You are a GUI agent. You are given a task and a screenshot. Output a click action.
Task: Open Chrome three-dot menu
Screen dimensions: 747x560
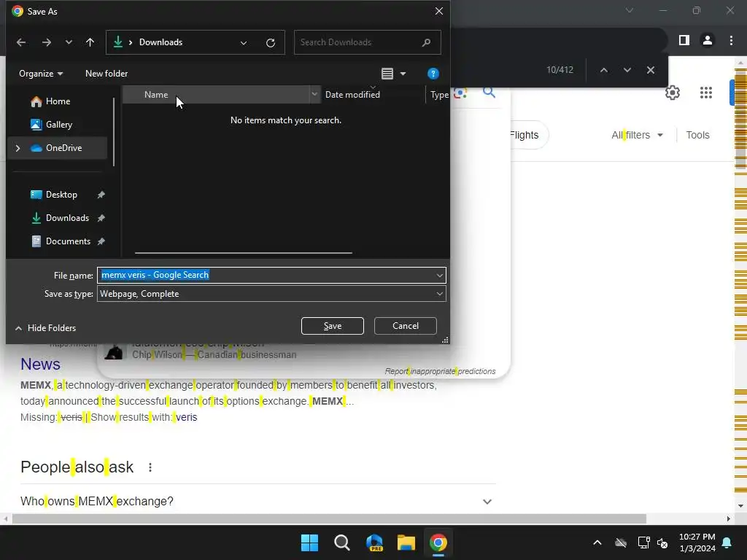[731, 40]
